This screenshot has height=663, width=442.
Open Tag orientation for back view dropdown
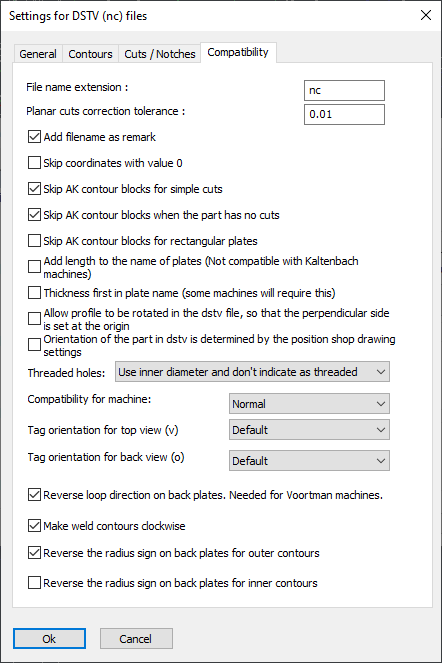(309, 461)
